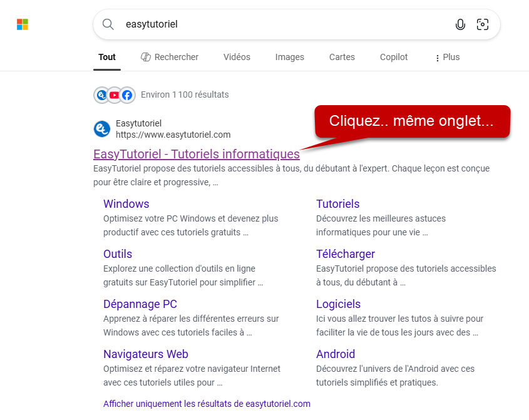Click 'Découvrez l'univers de l'Android' description
This screenshot has height=420, width=529.
pyautogui.click(x=396, y=376)
